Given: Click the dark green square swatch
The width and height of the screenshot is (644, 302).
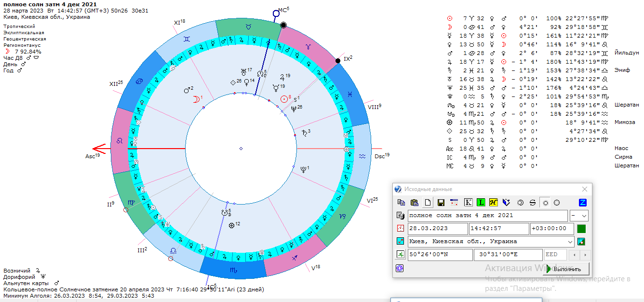Looking at the screenshot, I should (581, 228).
